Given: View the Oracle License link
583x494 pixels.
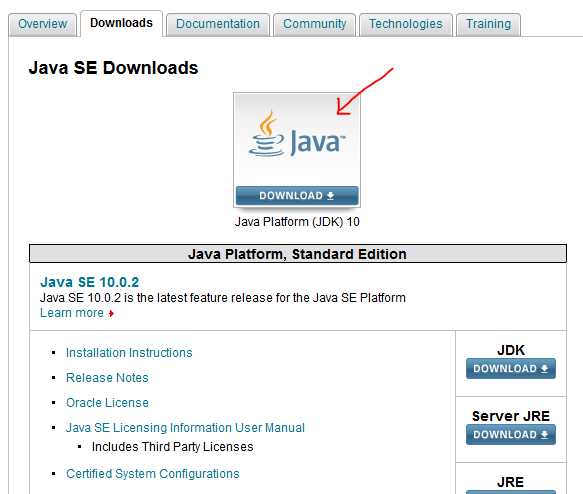Looking at the screenshot, I should 107,403.
